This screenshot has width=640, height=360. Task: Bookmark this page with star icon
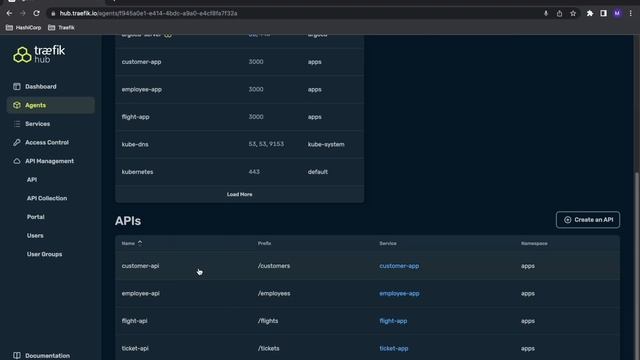click(573, 13)
